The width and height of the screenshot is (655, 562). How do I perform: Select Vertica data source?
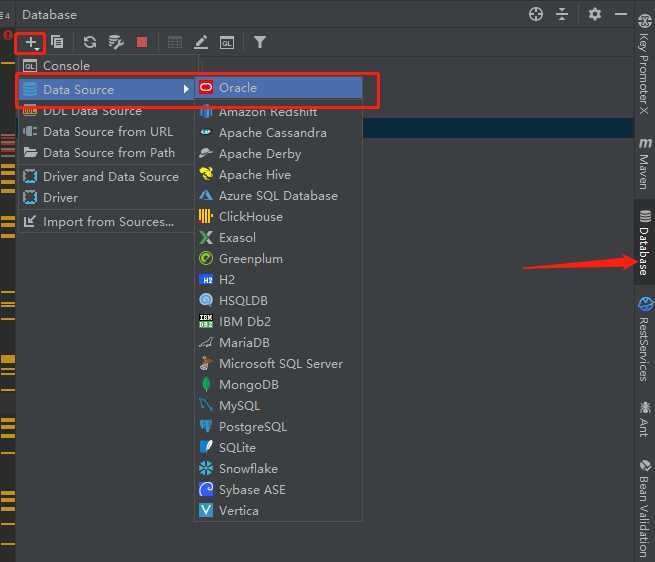(279, 511)
